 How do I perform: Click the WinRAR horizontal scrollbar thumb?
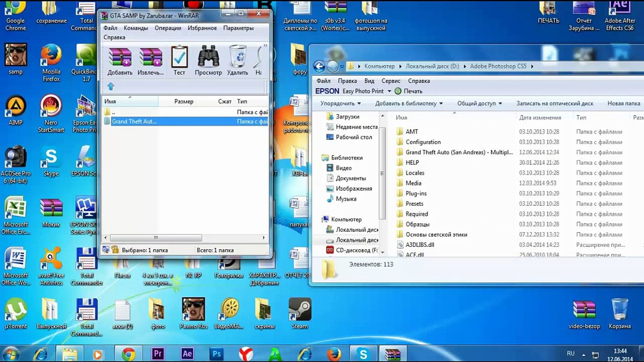pos(156,238)
